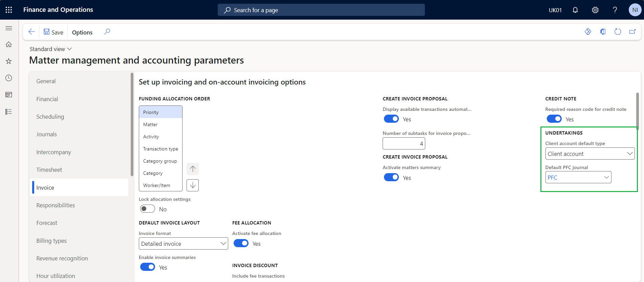Open the Revenue recognition tab
644x282 pixels.
(x=79, y=258)
